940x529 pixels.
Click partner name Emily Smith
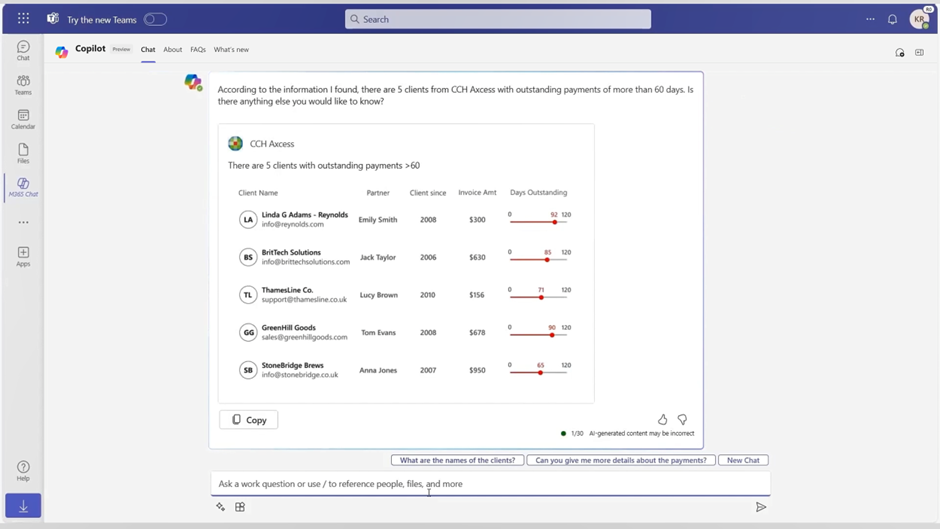(378, 220)
